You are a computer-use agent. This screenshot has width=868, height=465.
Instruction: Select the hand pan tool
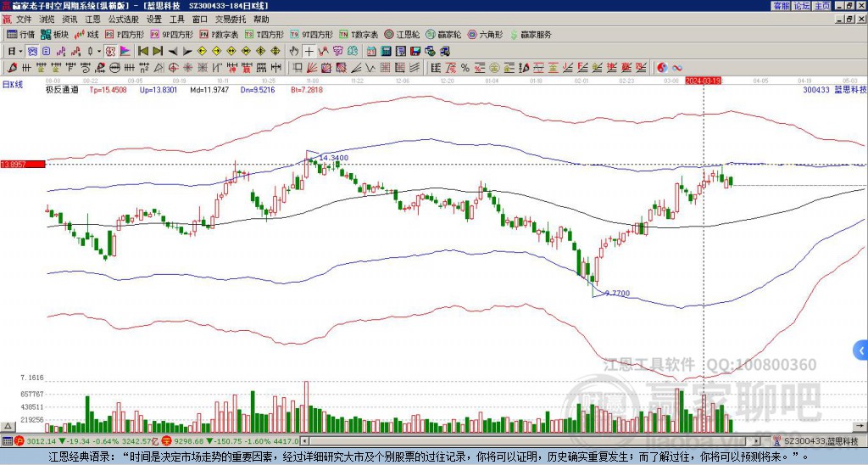click(294, 52)
